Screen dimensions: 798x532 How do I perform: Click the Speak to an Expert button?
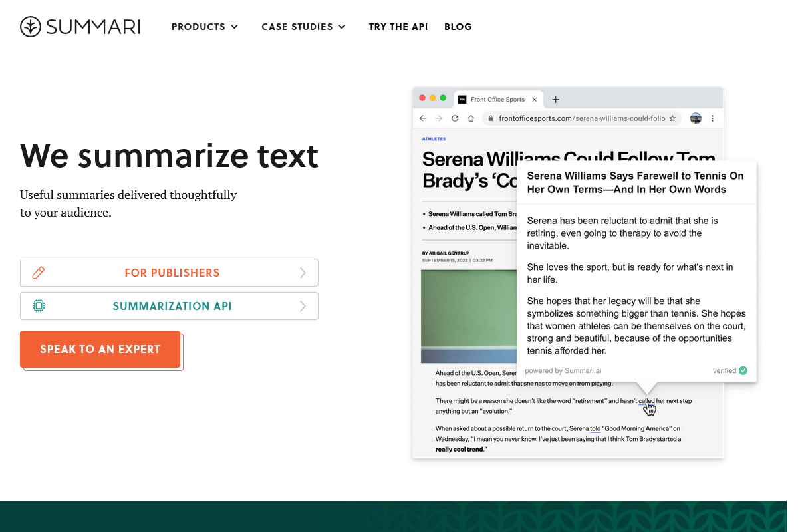[x=100, y=349]
